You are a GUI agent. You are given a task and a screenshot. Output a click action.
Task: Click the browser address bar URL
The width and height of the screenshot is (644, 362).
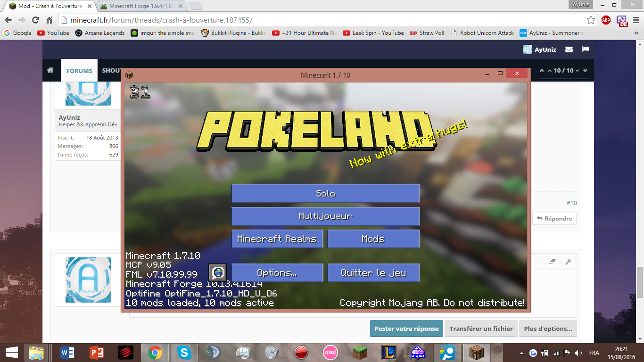(x=162, y=20)
